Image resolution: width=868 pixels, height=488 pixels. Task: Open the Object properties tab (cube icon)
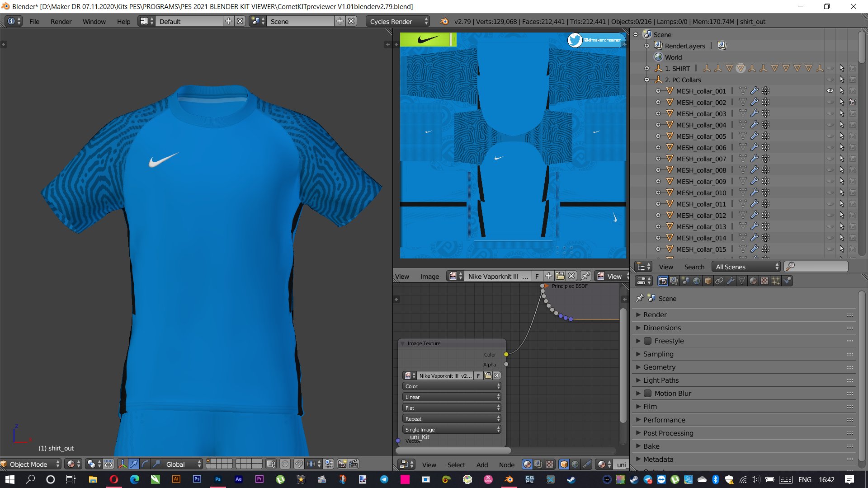point(708,281)
